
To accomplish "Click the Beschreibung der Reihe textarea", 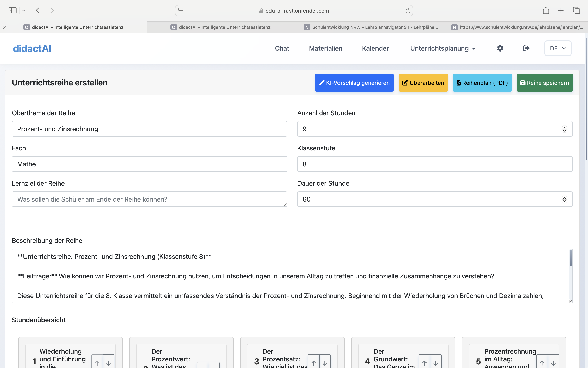I will click(x=292, y=276).
